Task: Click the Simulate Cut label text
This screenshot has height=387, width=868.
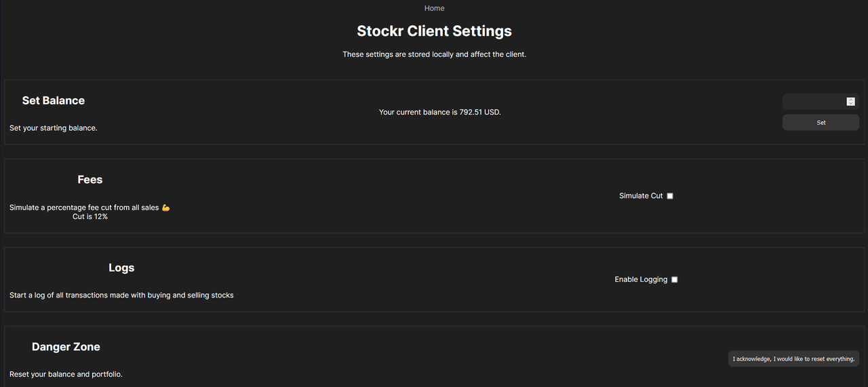Action: [x=641, y=196]
